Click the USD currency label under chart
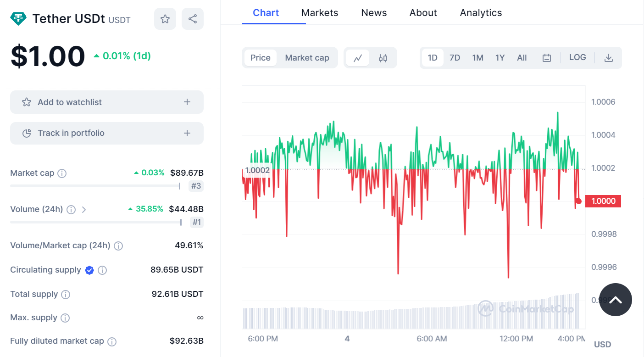Viewport: 644px width, 357px height. pos(603,345)
